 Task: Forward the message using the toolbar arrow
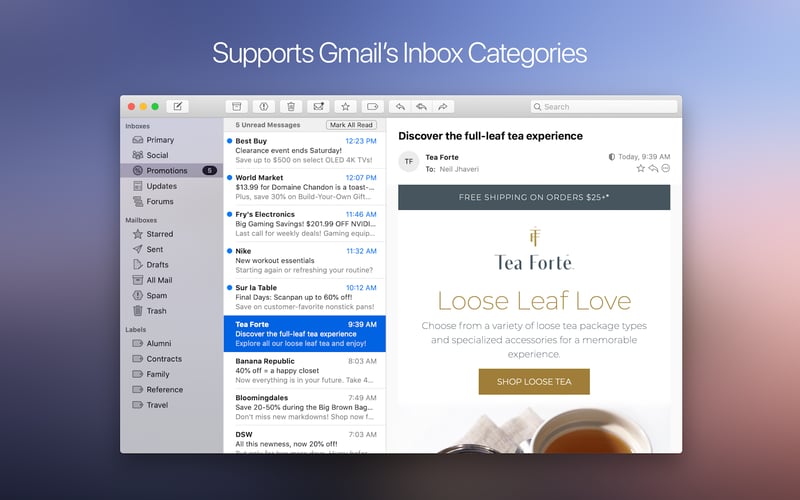(x=443, y=107)
